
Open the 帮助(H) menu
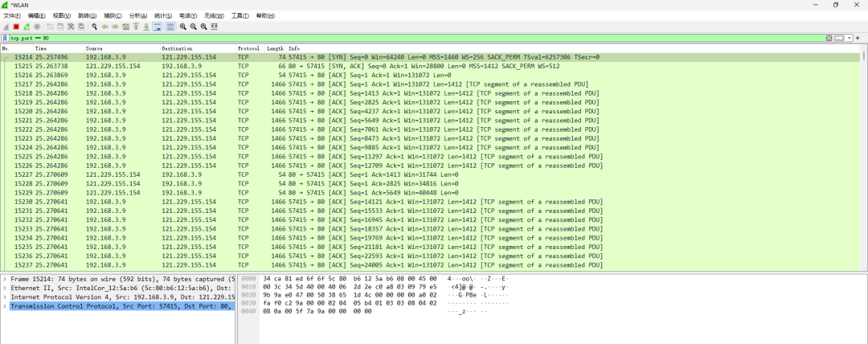pyautogui.click(x=265, y=15)
